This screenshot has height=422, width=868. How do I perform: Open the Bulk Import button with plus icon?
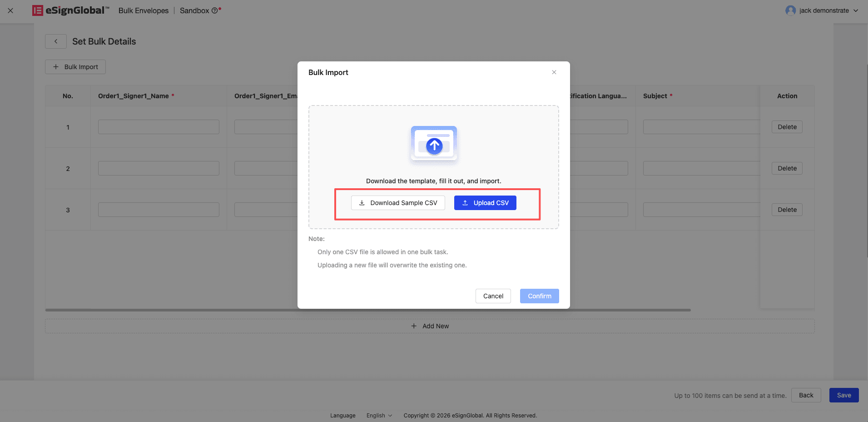(x=75, y=67)
